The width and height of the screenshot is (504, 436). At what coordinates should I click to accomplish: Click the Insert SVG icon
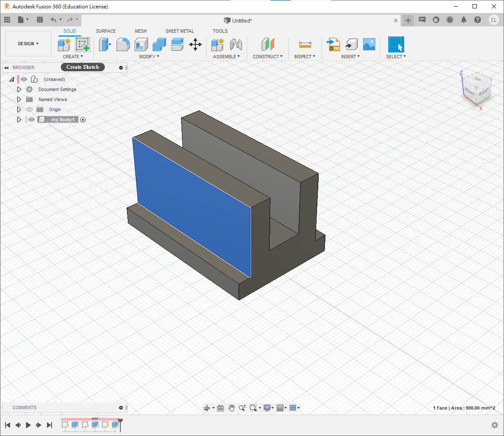(333, 44)
